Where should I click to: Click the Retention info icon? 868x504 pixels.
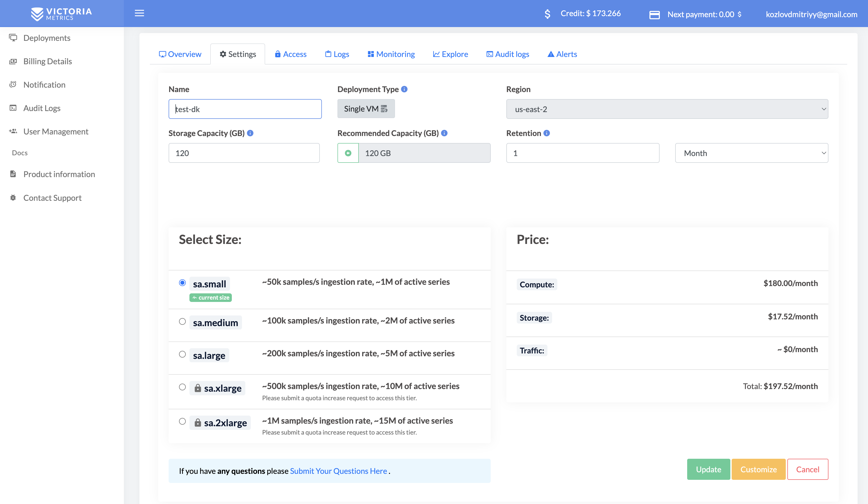click(x=547, y=133)
